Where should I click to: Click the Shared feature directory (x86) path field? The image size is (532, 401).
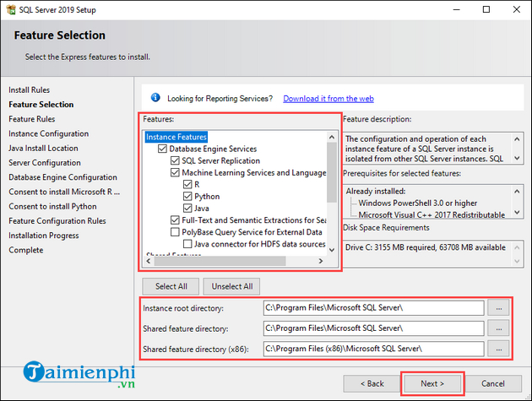tap(373, 349)
